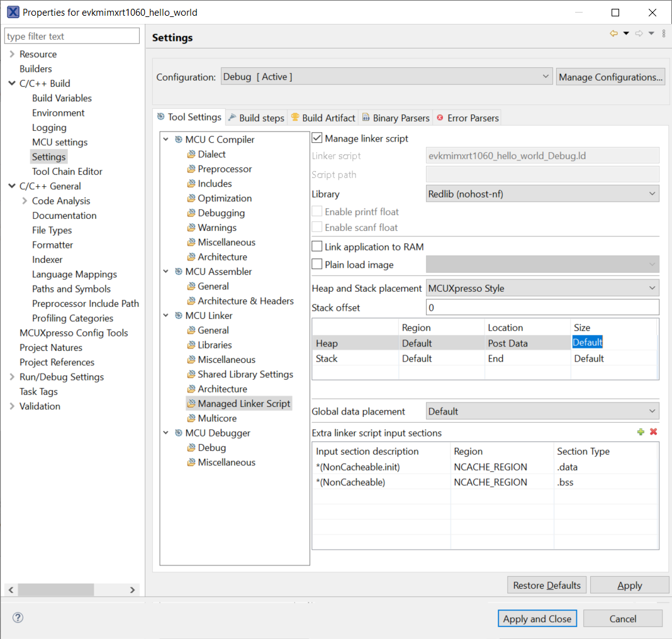This screenshot has height=639, width=672.
Task: Click the Apply button
Action: pyautogui.click(x=630, y=585)
